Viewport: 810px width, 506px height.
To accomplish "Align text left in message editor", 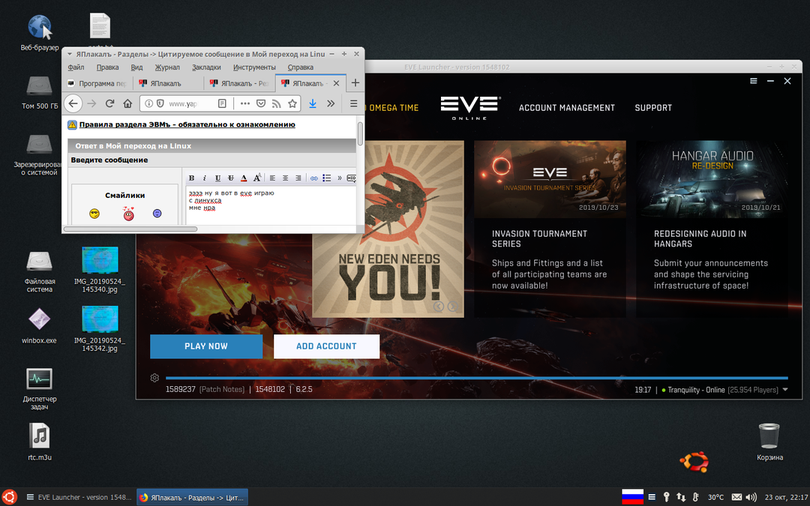I will point(272,178).
